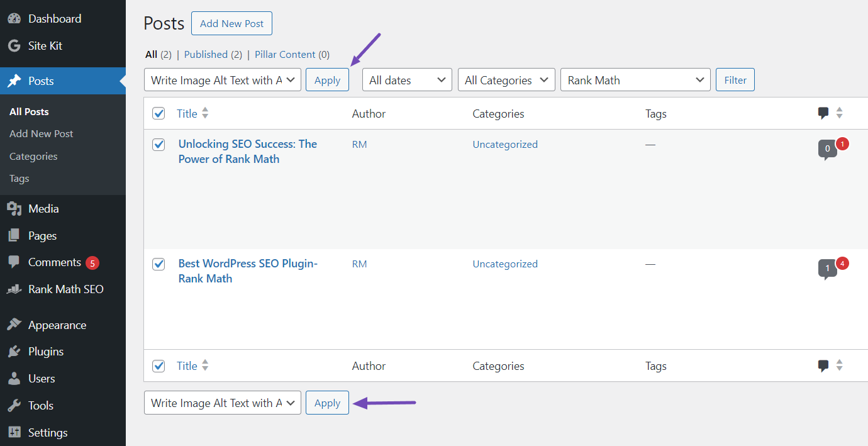Click the Posts pushpin icon
The image size is (868, 446).
[x=14, y=81]
